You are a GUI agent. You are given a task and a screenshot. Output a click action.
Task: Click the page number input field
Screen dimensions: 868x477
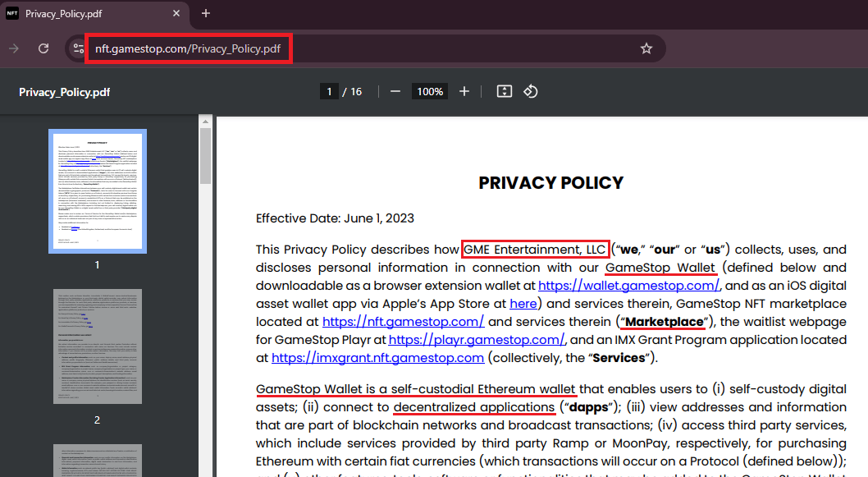329,91
